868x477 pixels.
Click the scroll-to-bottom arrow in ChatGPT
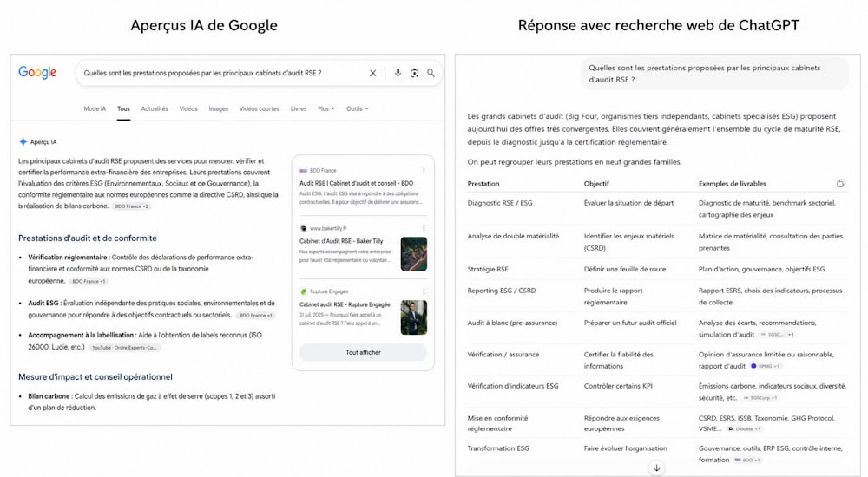tap(656, 468)
